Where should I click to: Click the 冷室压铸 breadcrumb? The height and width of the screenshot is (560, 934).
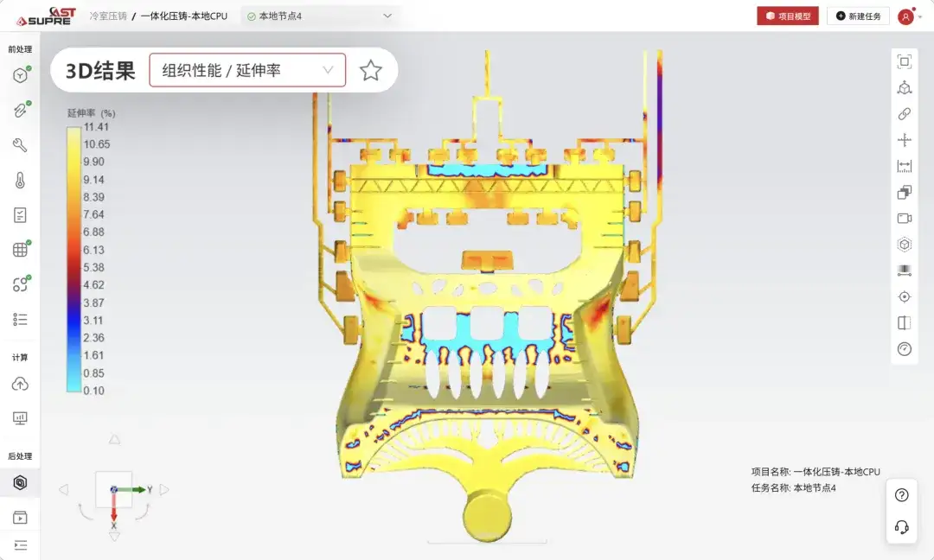[108, 16]
